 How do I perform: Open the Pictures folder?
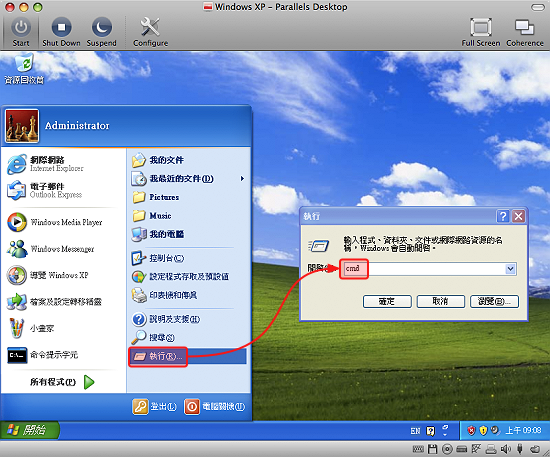click(x=156, y=197)
